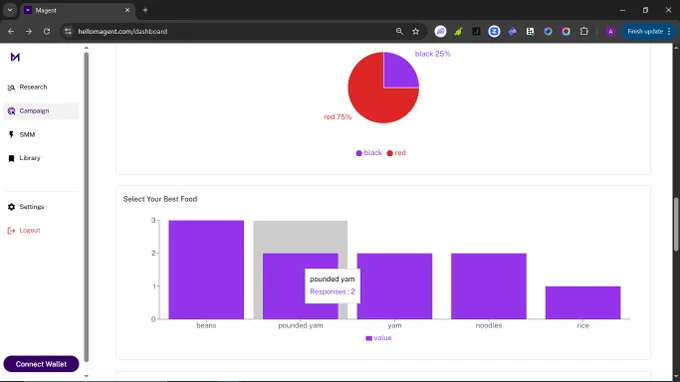Click the Magent logo in sidebar

pyautogui.click(x=15, y=57)
